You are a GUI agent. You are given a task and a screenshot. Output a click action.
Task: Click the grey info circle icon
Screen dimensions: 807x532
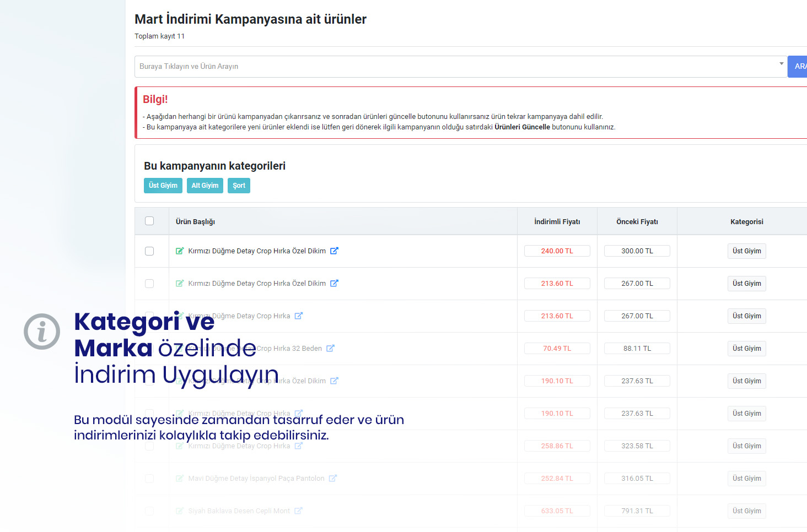pyautogui.click(x=42, y=332)
